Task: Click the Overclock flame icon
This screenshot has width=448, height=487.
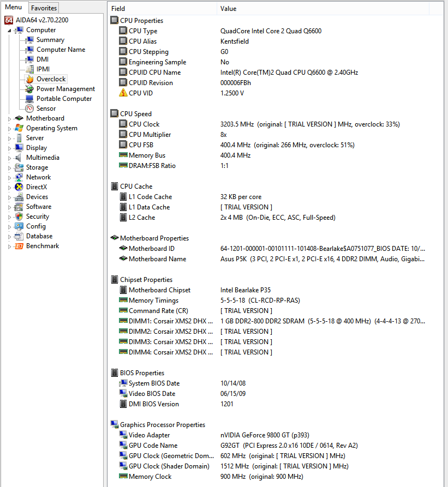Action: click(30, 79)
